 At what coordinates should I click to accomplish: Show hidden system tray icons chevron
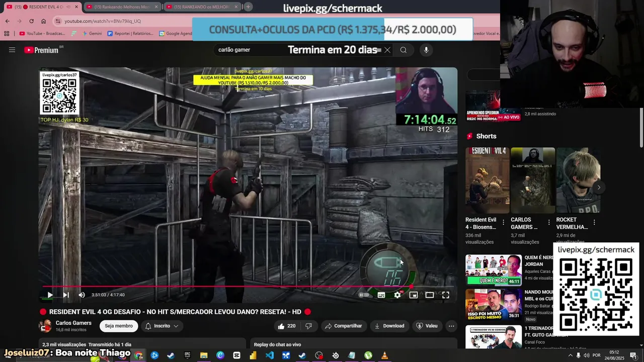570,355
